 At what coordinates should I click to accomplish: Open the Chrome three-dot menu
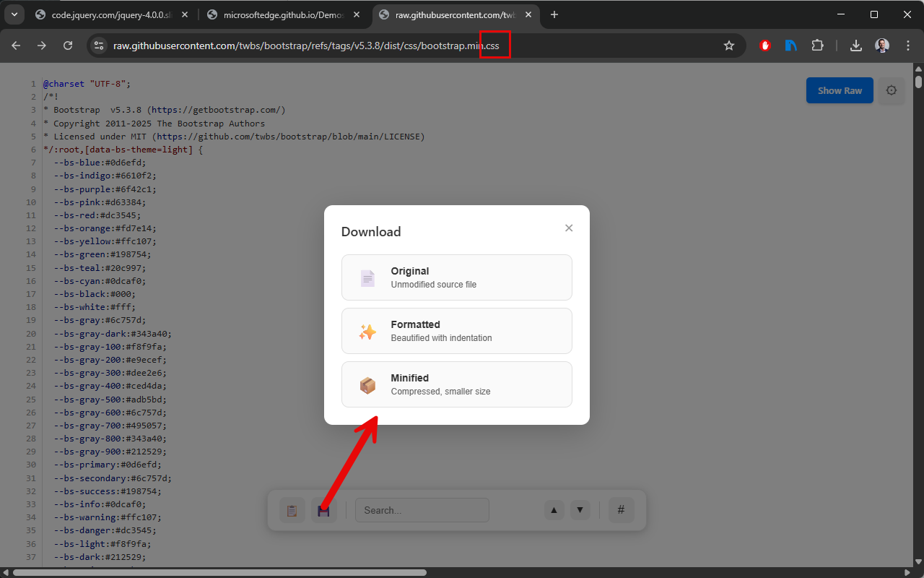point(908,45)
